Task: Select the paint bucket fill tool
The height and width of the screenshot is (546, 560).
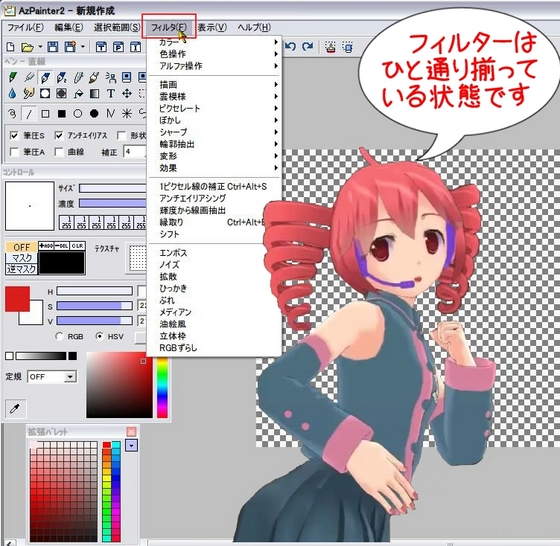Action: tap(78, 94)
